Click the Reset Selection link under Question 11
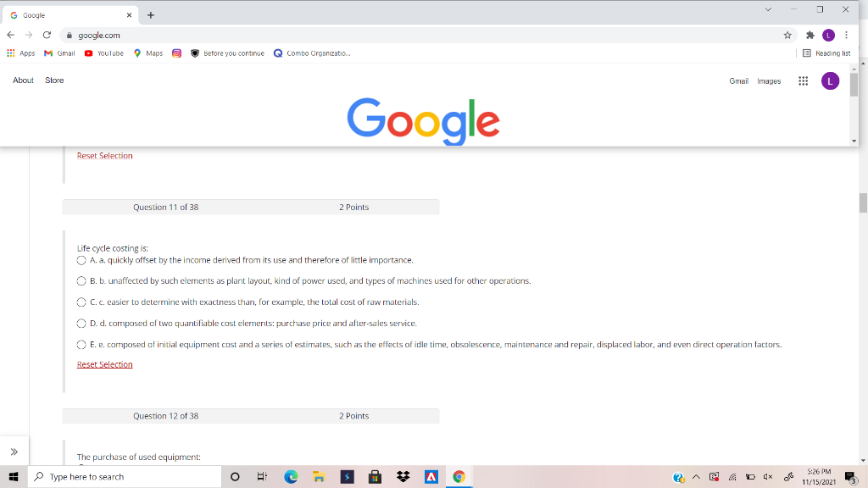 [104, 364]
